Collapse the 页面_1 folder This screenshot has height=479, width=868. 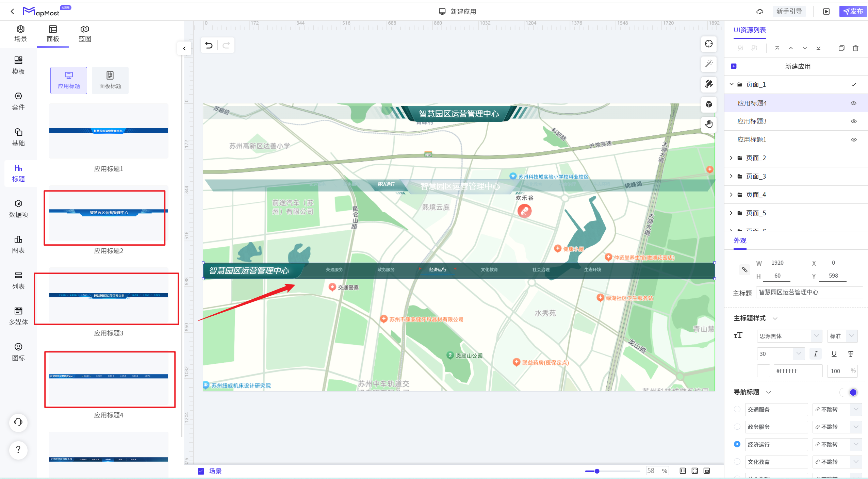731,84
